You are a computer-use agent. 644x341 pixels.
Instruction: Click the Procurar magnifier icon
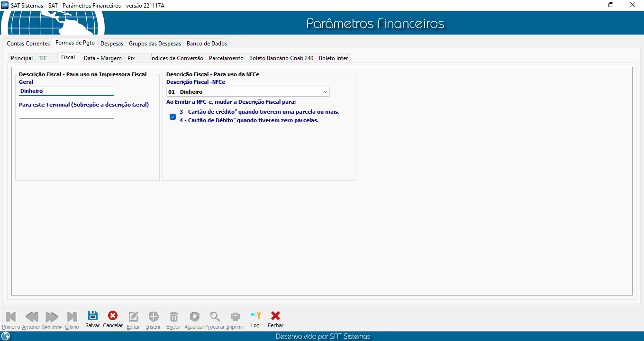(x=215, y=316)
